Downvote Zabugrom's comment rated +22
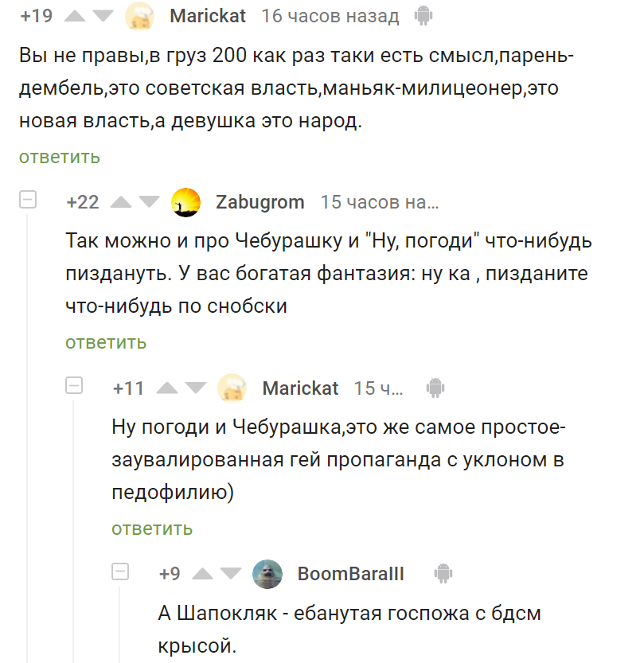Image resolution: width=644 pixels, height=663 pixels. tap(150, 202)
